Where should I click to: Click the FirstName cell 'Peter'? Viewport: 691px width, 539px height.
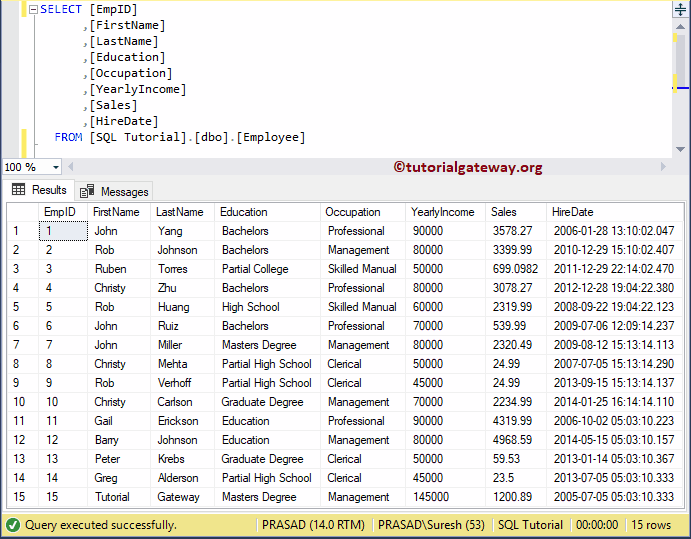[x=119, y=459]
